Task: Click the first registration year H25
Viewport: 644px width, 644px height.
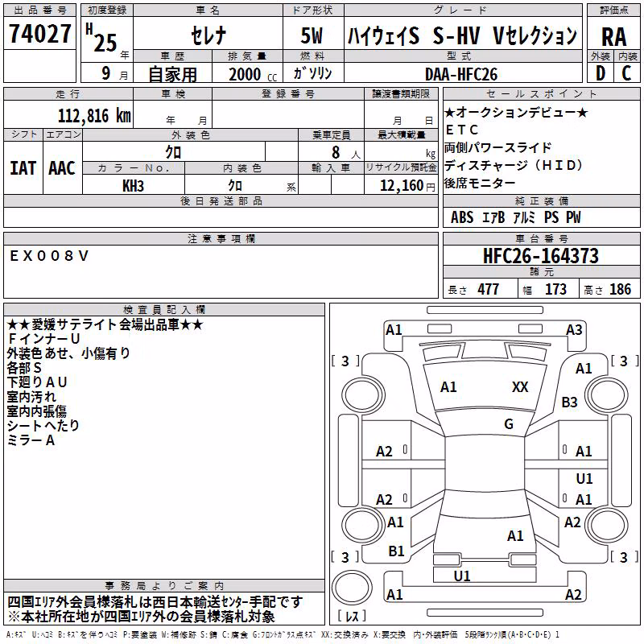Action: 101,38
